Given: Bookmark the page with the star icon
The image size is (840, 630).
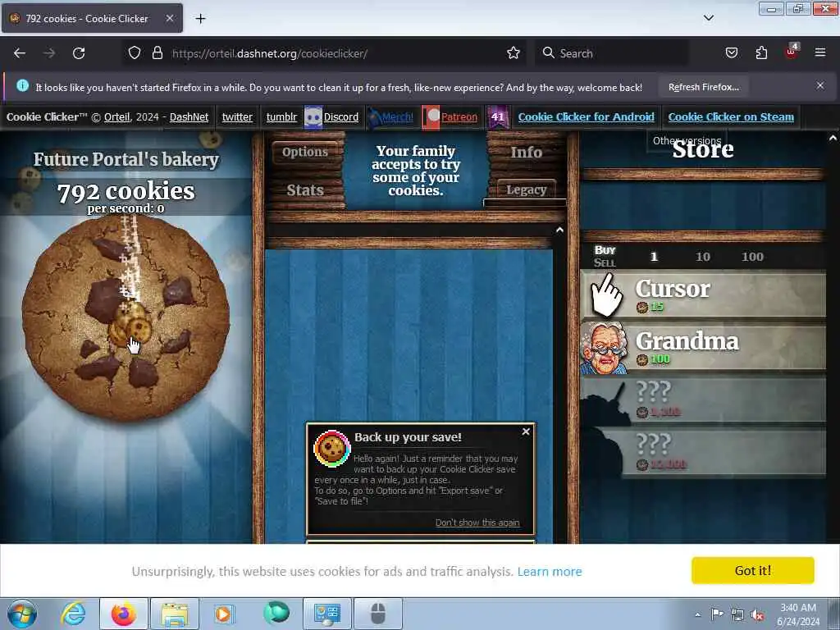Looking at the screenshot, I should click(514, 52).
